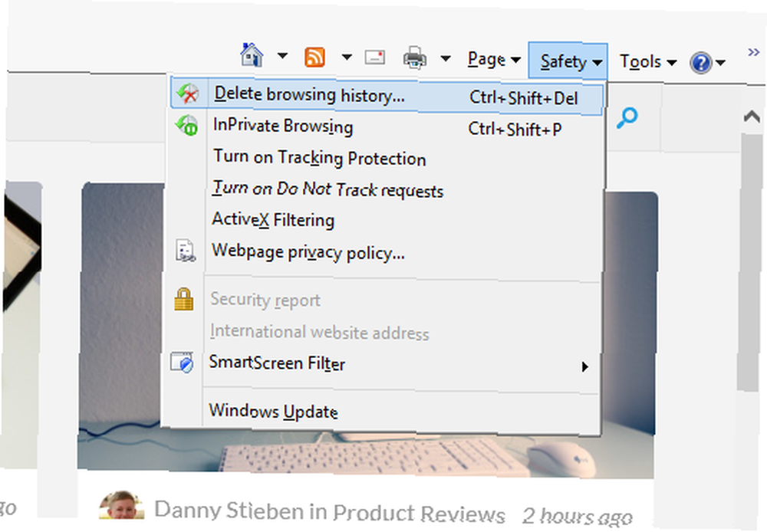Click the InPrivate Browsing icon
Image resolution: width=767 pixels, height=532 pixels.
pos(187,125)
